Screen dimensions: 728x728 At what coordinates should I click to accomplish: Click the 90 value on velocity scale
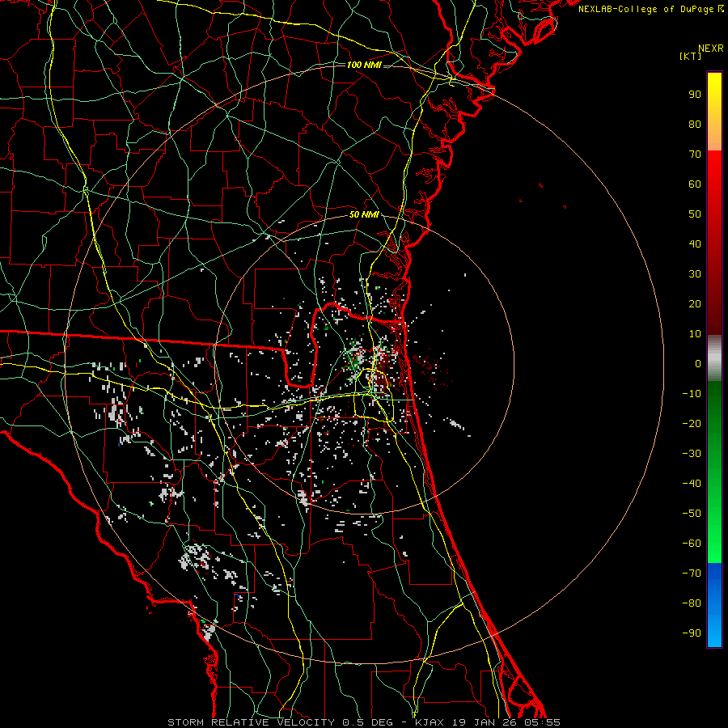point(695,95)
